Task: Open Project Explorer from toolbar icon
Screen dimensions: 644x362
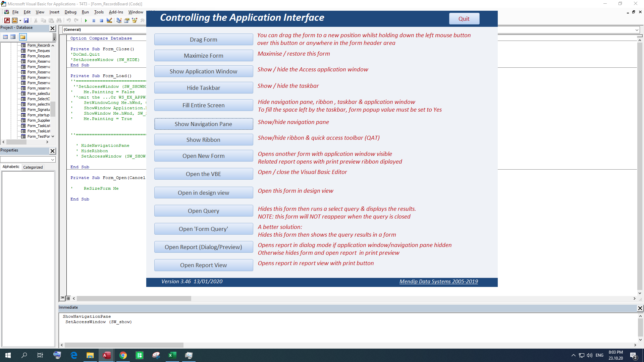Action: coord(119,20)
